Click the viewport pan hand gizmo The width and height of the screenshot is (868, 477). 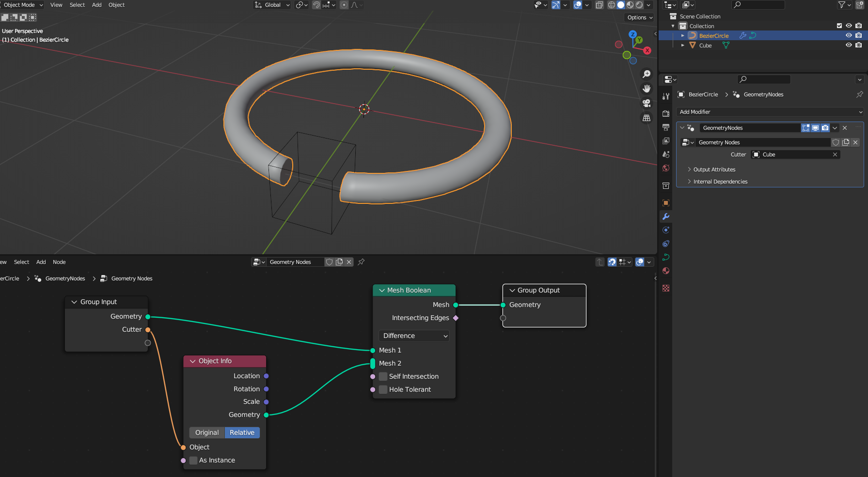click(647, 89)
